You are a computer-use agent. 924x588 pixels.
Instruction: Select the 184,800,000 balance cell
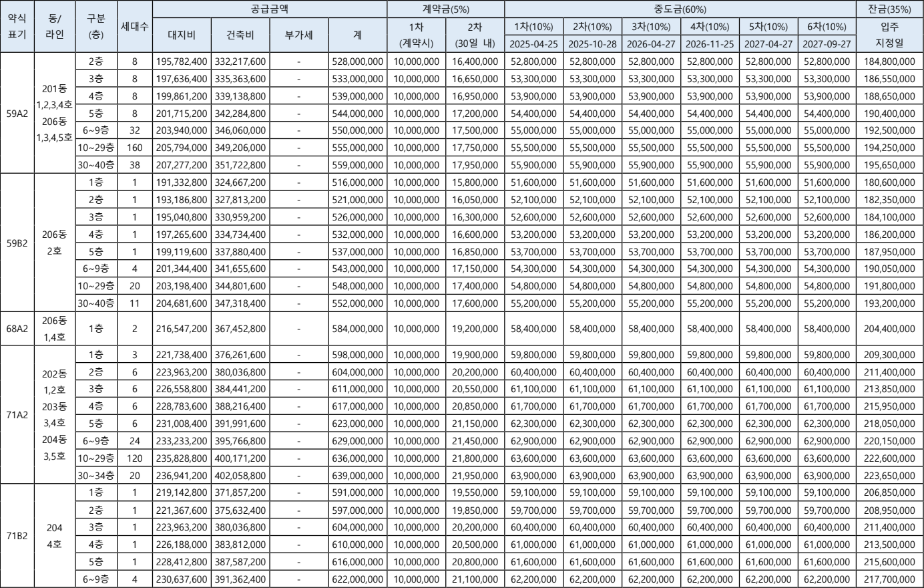tap(889, 61)
